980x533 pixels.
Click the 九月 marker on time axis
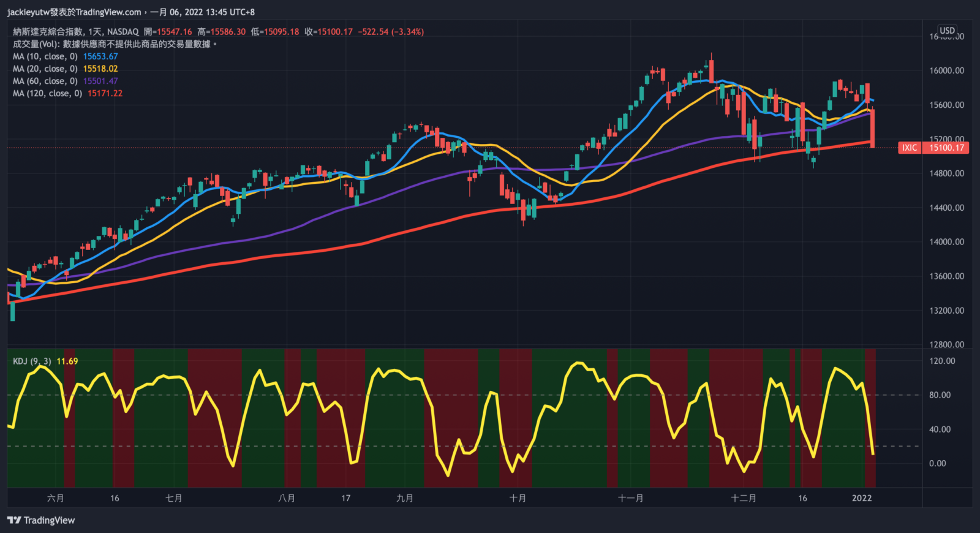point(405,498)
